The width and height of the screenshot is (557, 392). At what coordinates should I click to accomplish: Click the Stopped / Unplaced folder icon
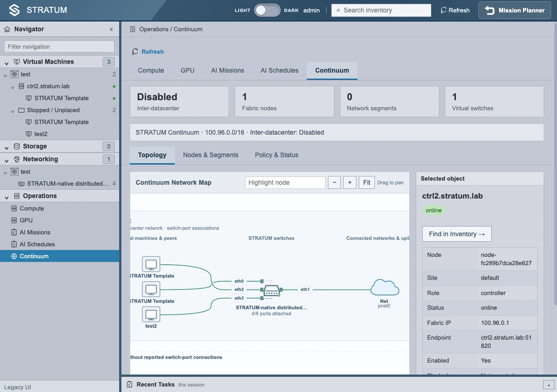(x=22, y=110)
